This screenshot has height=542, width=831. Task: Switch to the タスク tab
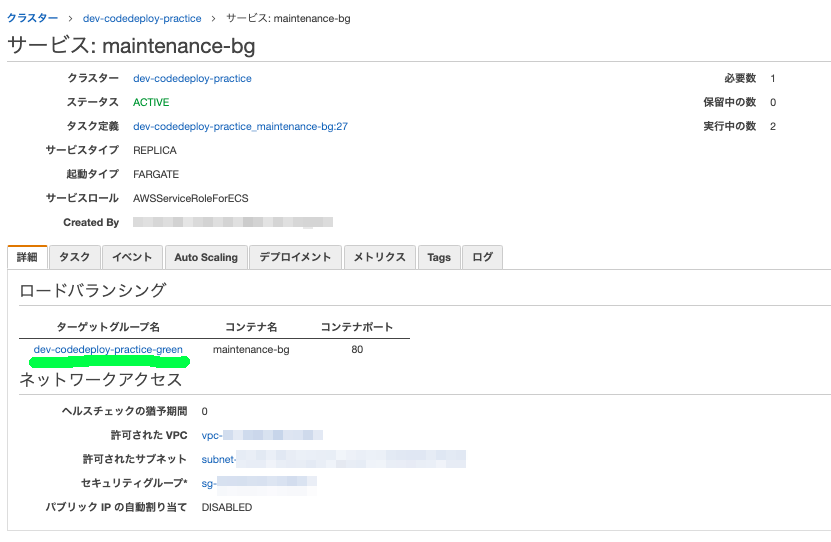pyautogui.click(x=74, y=257)
